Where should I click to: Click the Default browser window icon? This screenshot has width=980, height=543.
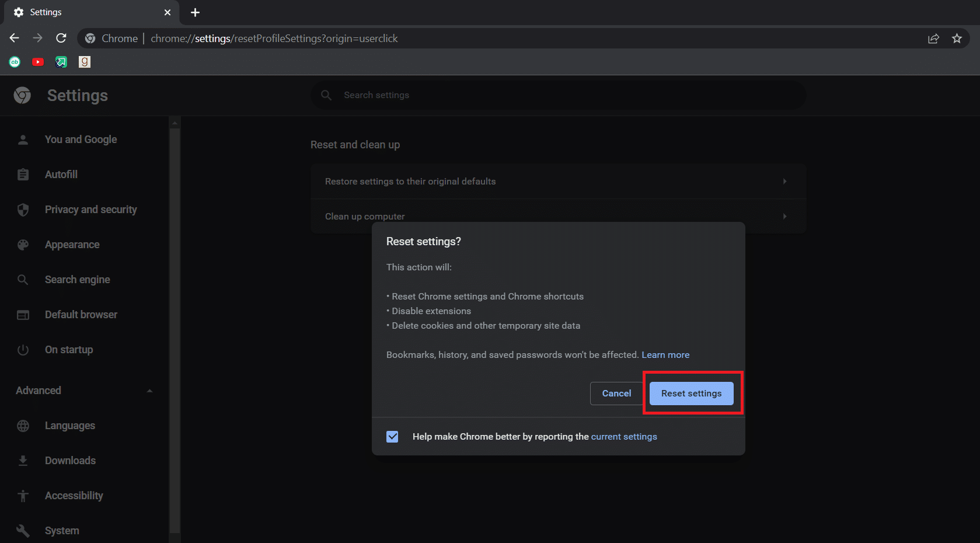(23, 315)
